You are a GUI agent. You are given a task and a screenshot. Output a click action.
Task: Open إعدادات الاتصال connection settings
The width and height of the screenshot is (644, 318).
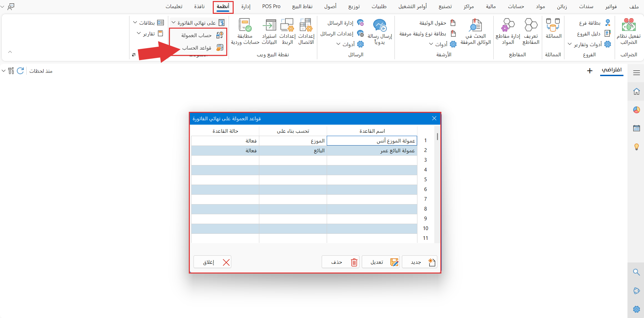[x=306, y=31]
